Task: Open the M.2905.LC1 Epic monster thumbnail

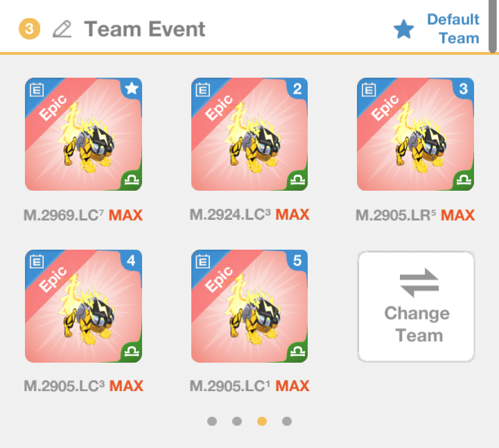Action: (249, 306)
